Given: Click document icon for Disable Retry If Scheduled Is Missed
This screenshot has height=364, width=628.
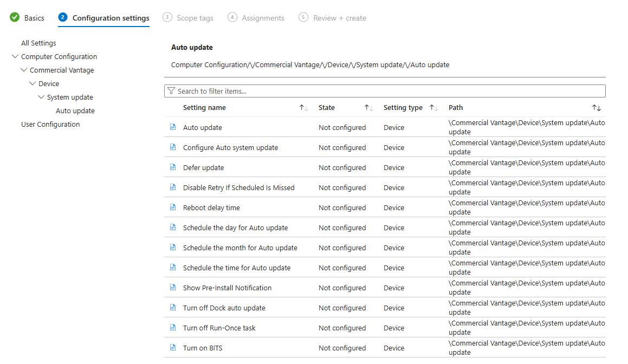Looking at the screenshot, I should (x=173, y=187).
